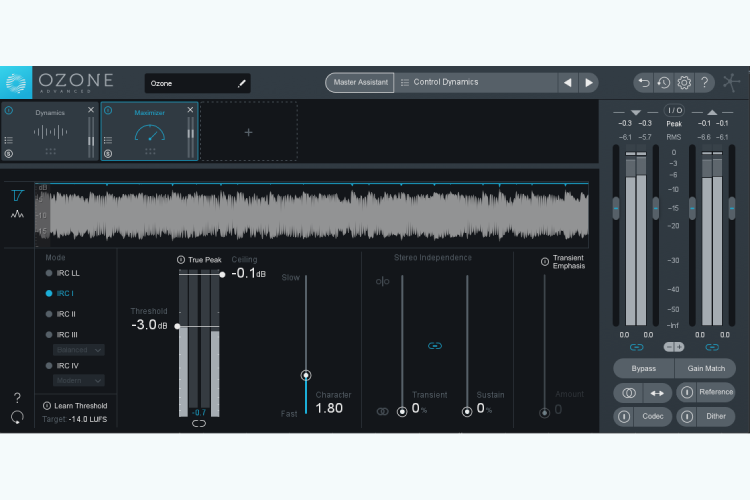Click the stereo independence mono/stereo icon
The width and height of the screenshot is (750, 500).
click(383, 281)
